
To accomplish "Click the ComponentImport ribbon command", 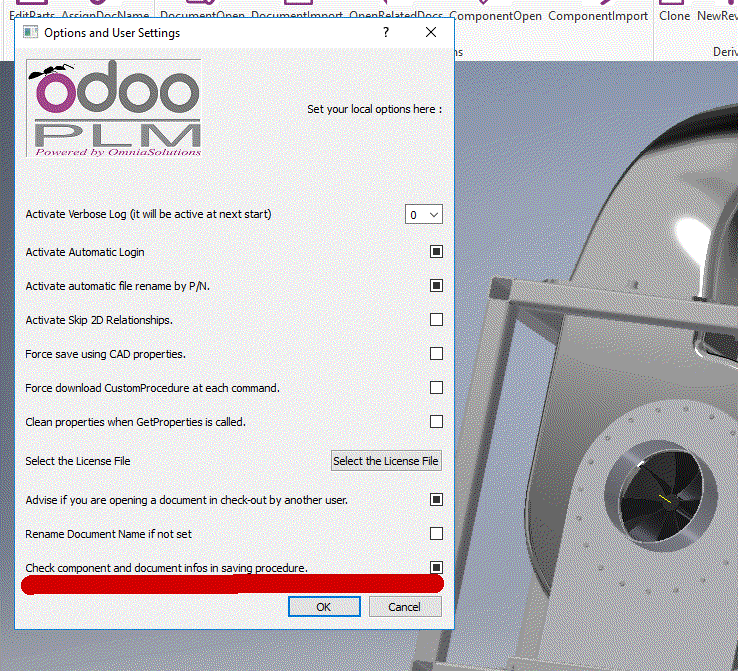I will [598, 15].
